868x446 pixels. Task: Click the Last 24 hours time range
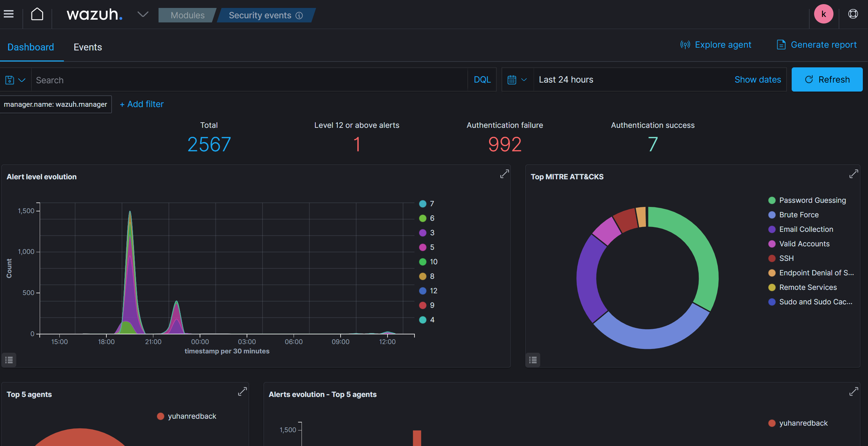566,80
